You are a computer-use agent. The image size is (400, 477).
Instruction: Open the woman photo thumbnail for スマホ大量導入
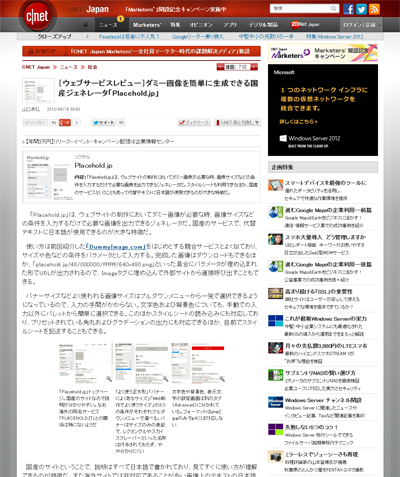tap(275, 239)
